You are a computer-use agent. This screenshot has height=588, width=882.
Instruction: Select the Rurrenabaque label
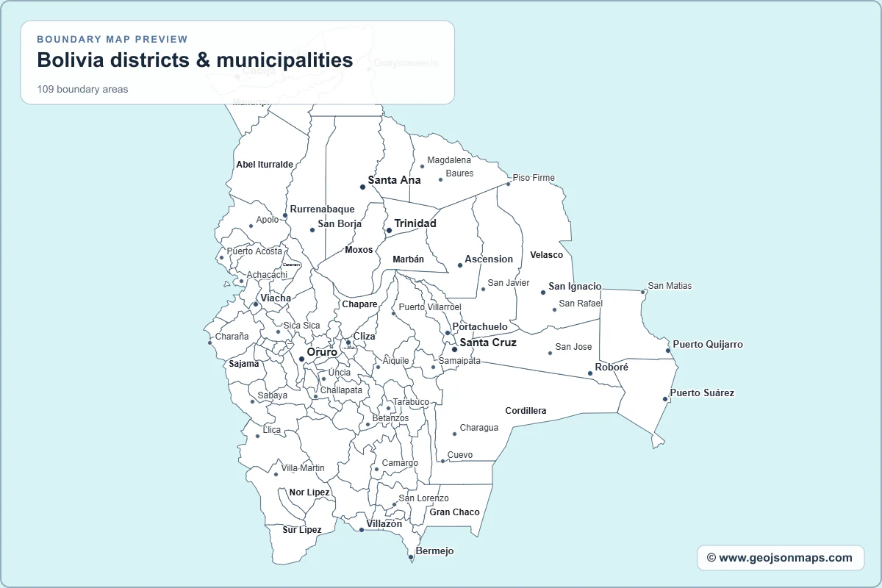click(x=322, y=209)
